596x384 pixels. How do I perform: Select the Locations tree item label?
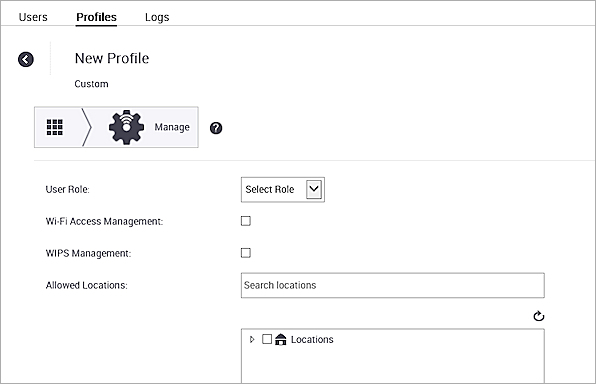coord(312,340)
